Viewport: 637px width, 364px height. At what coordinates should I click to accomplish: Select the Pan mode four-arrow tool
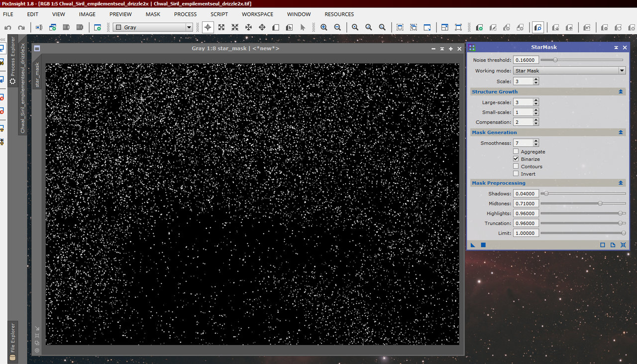(x=262, y=27)
